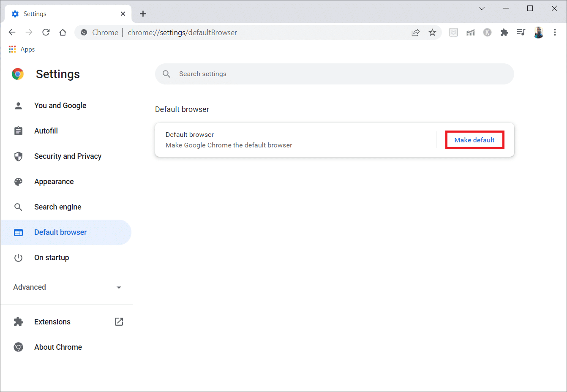The image size is (567, 392).
Task: Reload the current page
Action: click(46, 33)
